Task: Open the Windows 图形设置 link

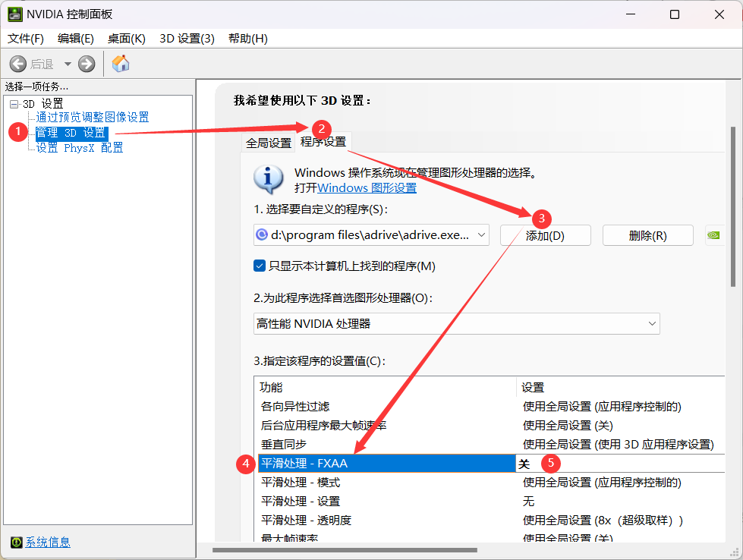Action: tap(367, 188)
